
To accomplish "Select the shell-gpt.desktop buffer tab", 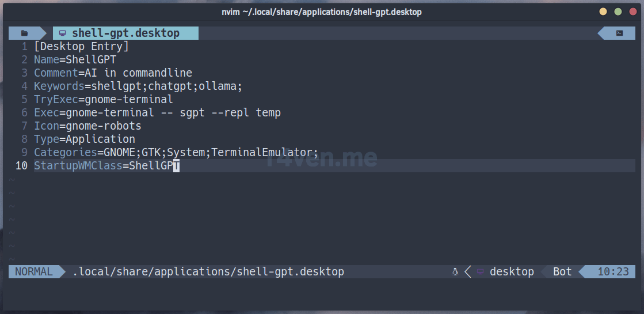I will pyautogui.click(x=125, y=33).
